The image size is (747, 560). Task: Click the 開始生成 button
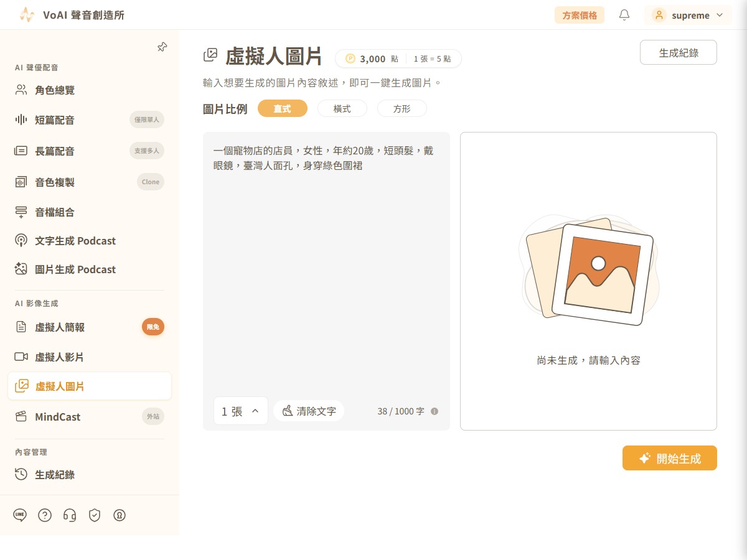[x=670, y=458]
